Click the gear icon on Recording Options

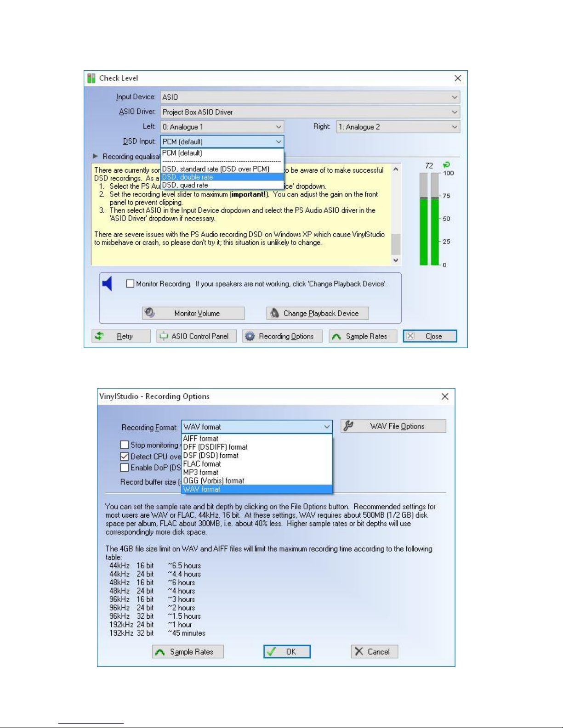[x=250, y=336]
